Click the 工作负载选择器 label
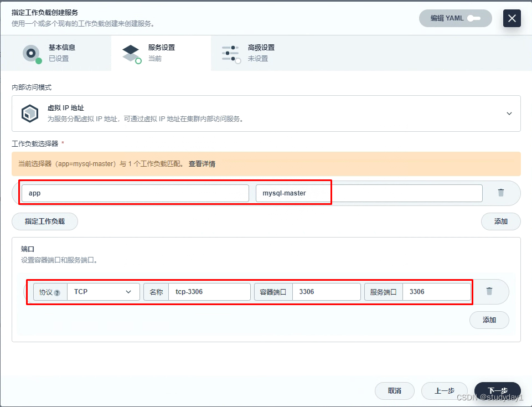The height and width of the screenshot is (407, 532). pyautogui.click(x=35, y=144)
